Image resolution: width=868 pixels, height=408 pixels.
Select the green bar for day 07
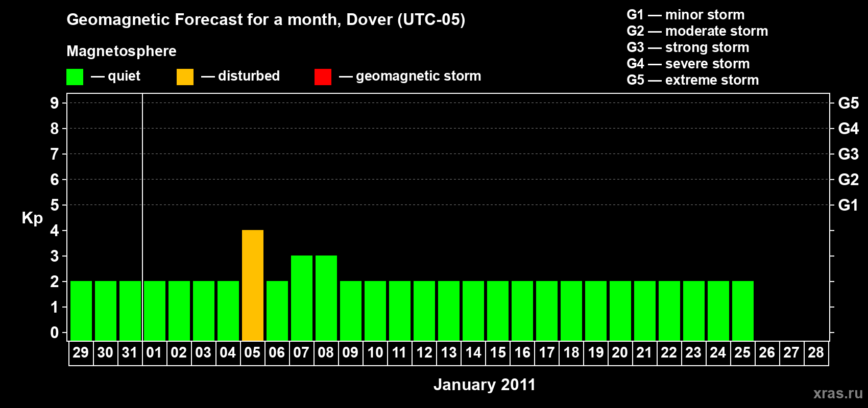(x=302, y=298)
